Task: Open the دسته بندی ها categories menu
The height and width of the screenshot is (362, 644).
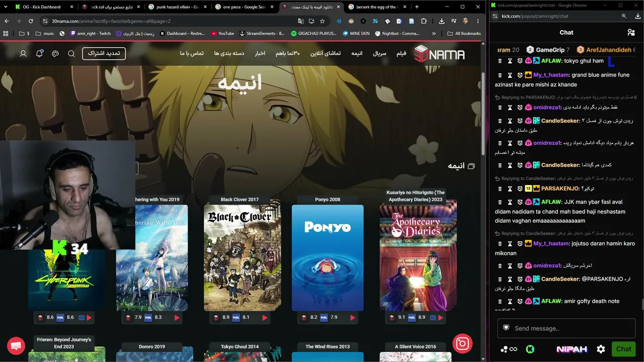Action: pos(229,53)
